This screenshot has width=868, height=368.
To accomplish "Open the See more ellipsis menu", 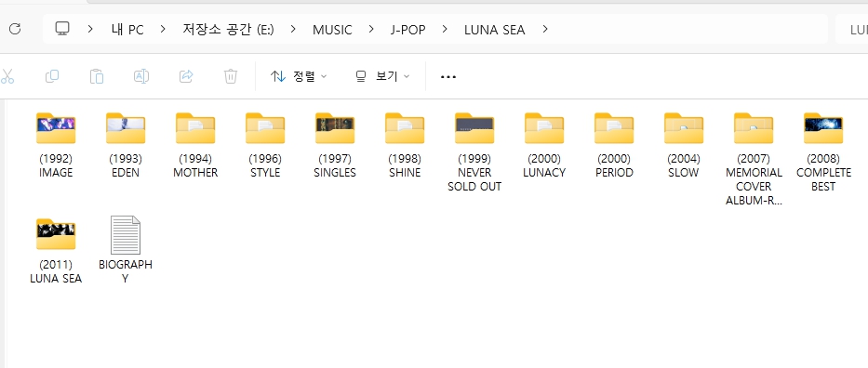I will 447,77.
